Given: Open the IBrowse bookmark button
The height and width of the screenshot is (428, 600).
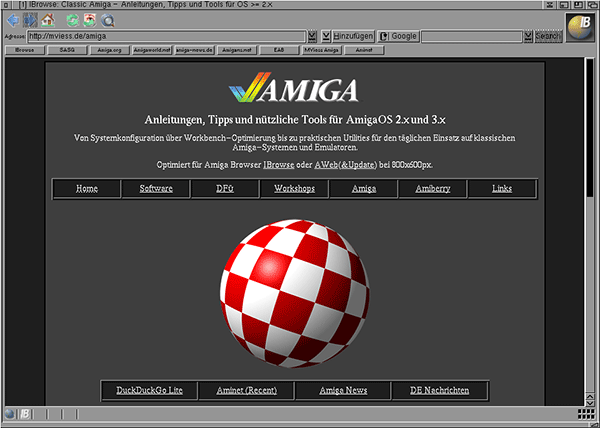Looking at the screenshot, I should [x=25, y=50].
